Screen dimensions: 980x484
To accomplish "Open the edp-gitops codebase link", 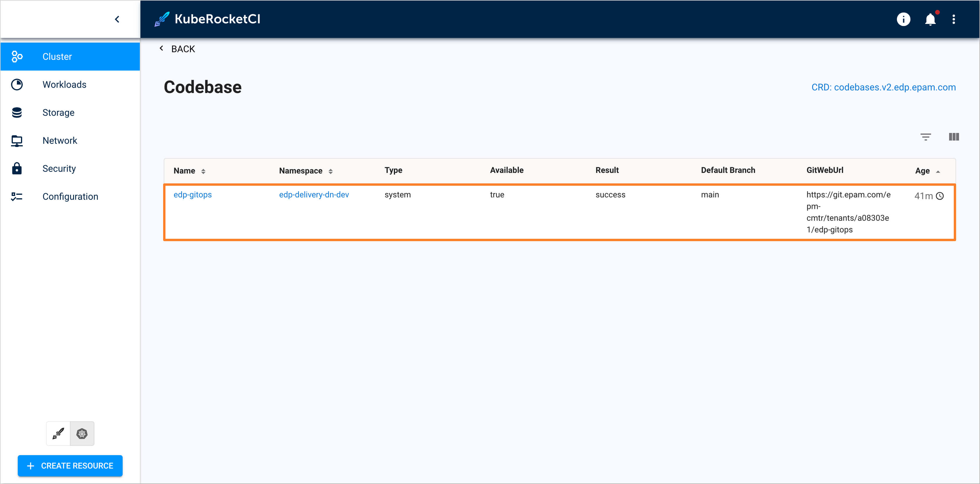I will 193,194.
